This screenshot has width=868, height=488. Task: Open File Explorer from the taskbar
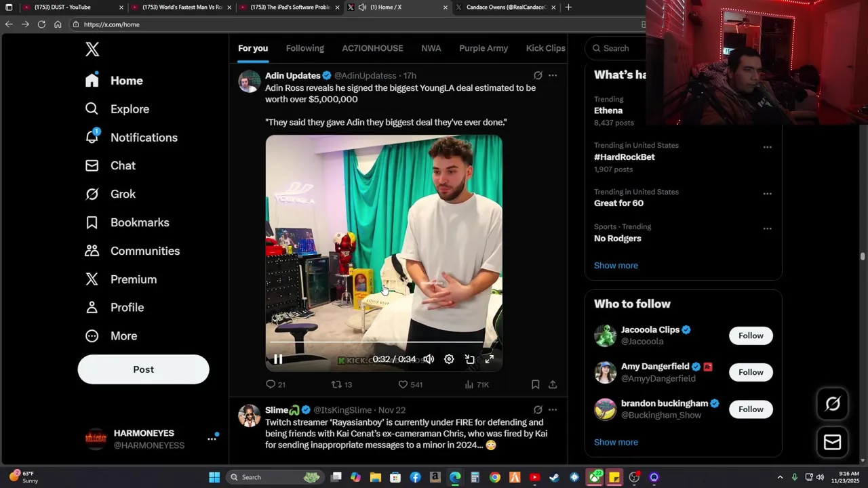[375, 477]
